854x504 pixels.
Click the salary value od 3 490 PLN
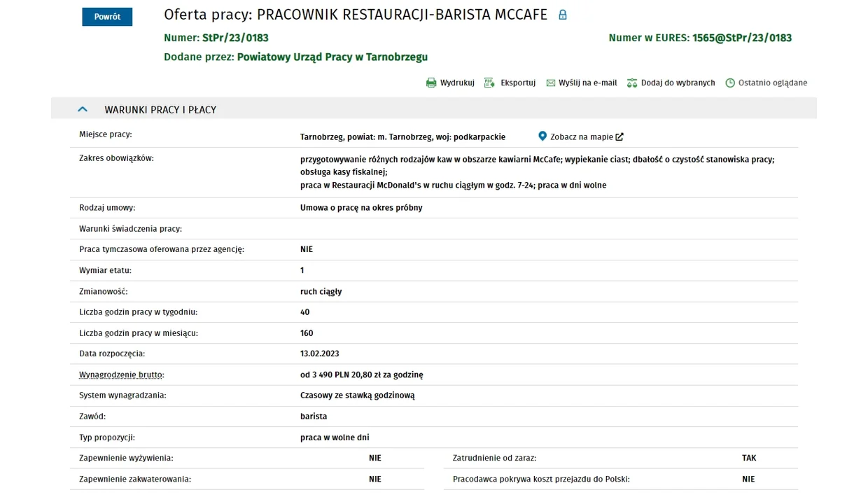325,375
